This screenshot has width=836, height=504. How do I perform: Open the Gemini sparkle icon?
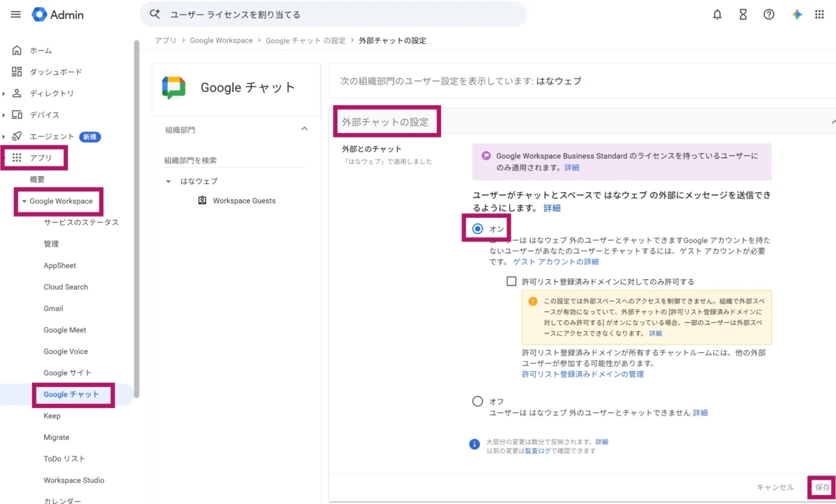pos(797,15)
